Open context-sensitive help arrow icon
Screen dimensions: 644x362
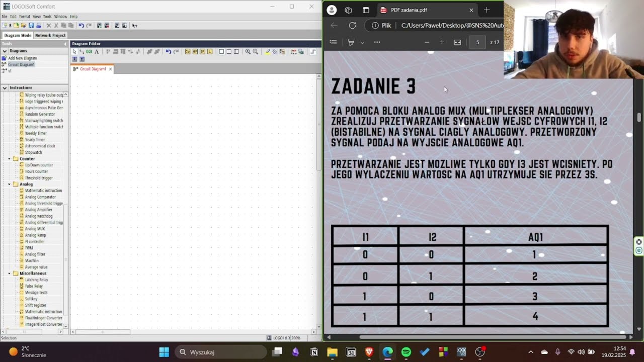pos(134,26)
